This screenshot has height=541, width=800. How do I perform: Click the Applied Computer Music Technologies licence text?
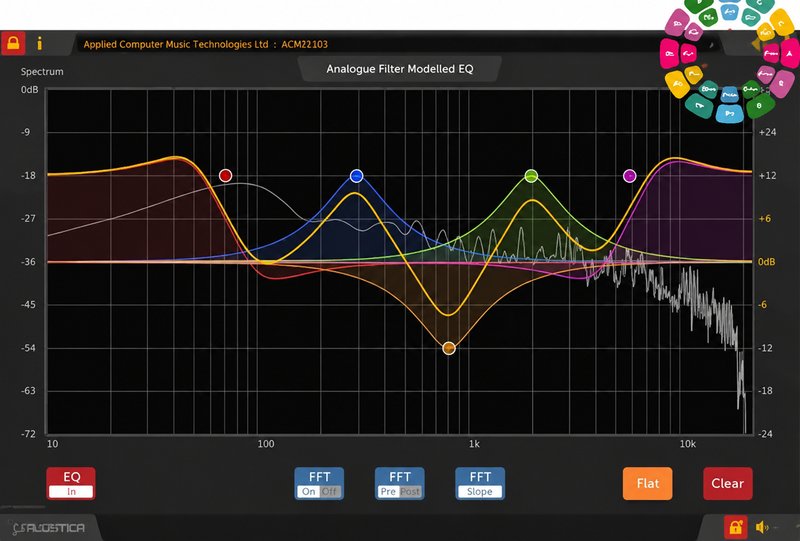206,44
